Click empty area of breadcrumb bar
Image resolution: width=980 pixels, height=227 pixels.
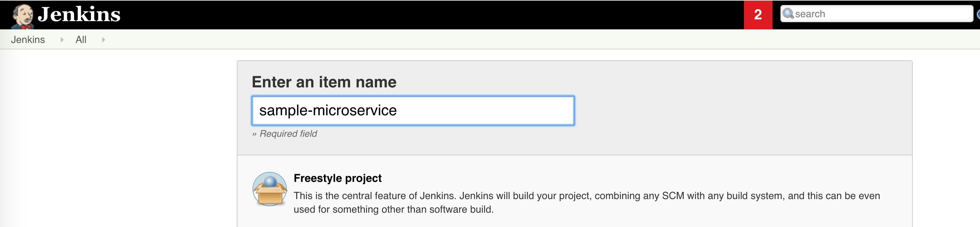[x=533, y=40]
